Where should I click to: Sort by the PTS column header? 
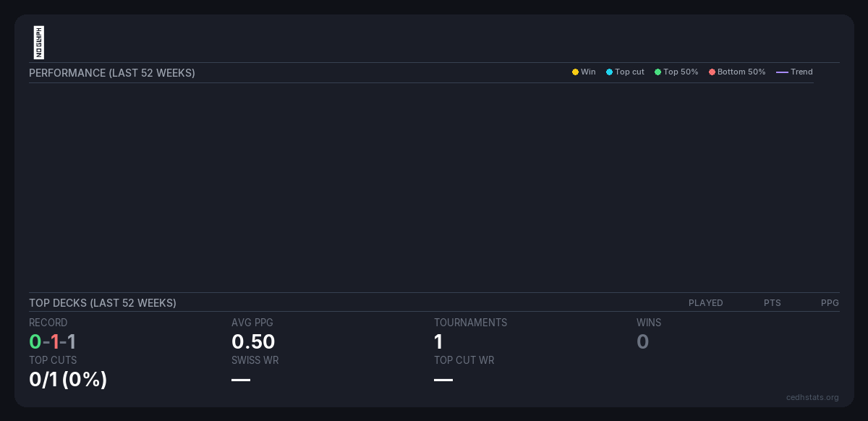click(x=772, y=303)
